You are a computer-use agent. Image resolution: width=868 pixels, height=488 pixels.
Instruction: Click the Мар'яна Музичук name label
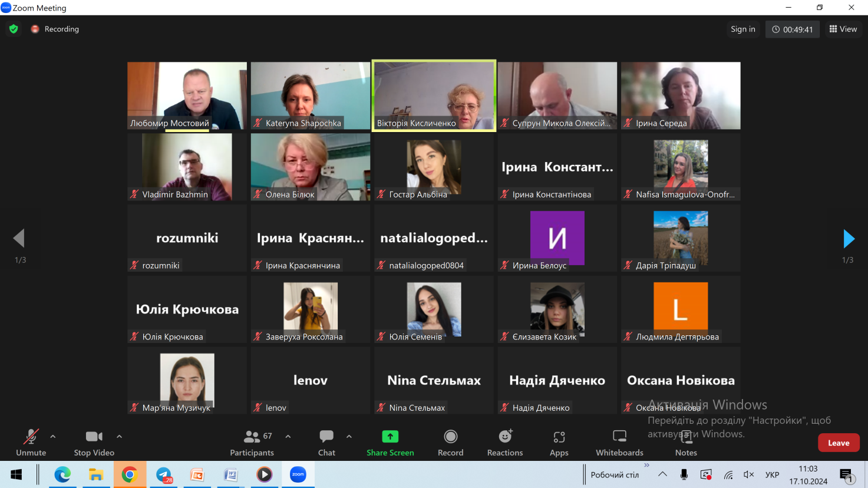176,407
